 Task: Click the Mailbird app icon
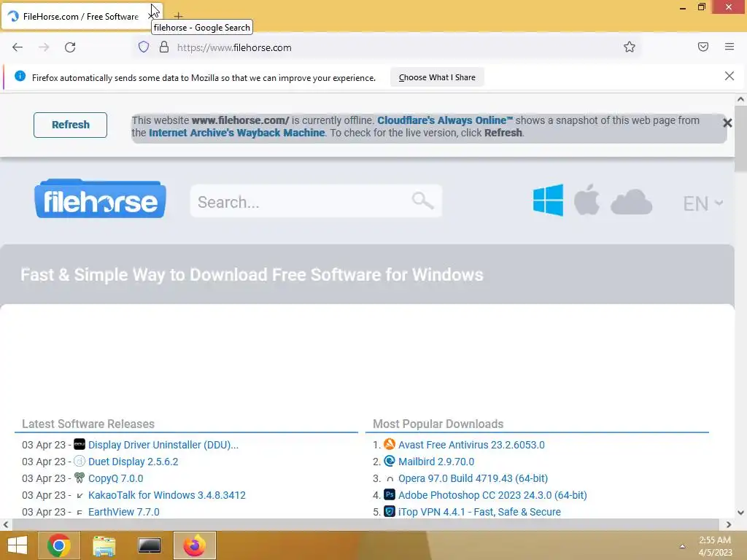390,461
